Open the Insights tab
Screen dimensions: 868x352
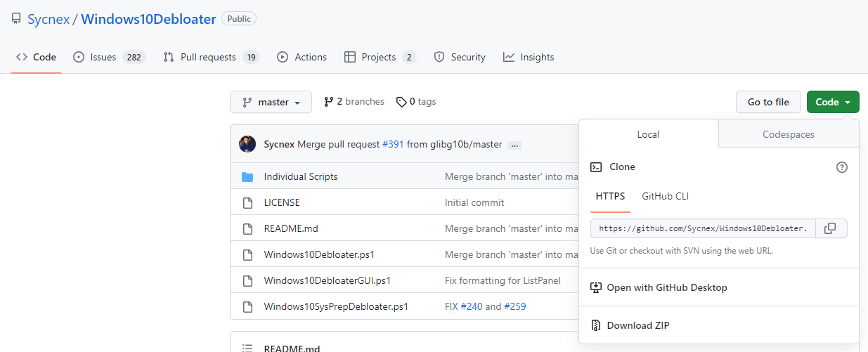pos(529,57)
